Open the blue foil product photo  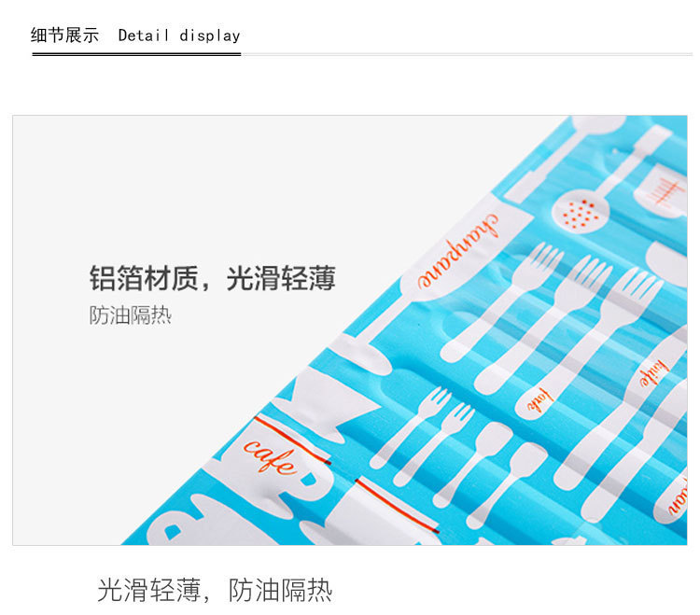point(350,329)
